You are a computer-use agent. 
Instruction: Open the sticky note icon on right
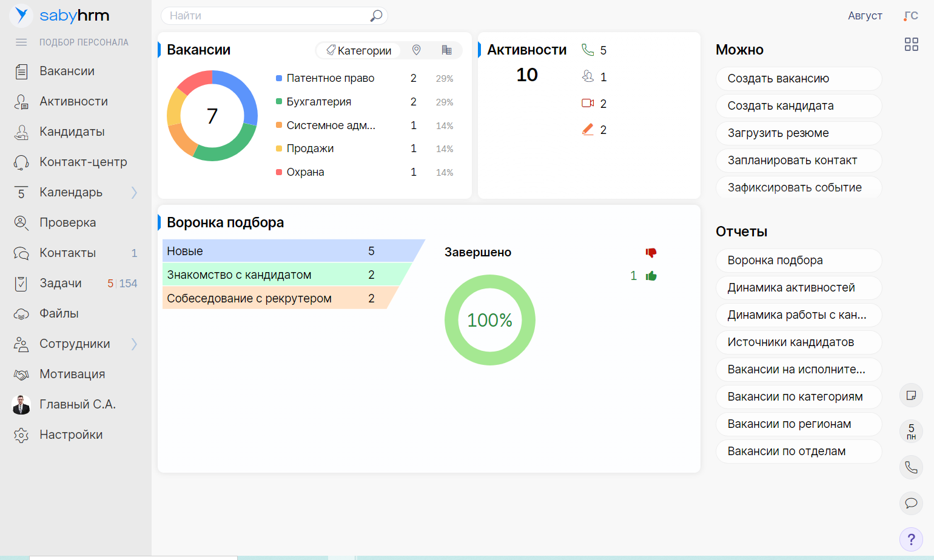911,396
